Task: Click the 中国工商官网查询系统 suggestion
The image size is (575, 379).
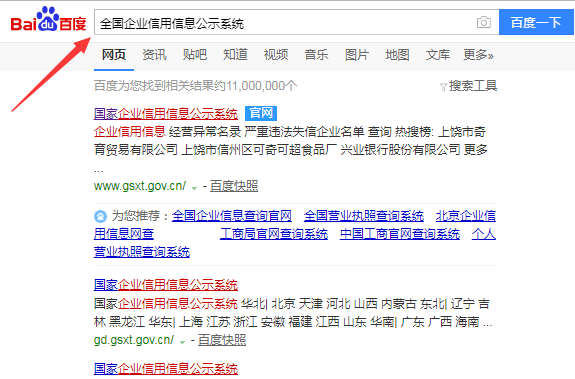Action: [400, 234]
